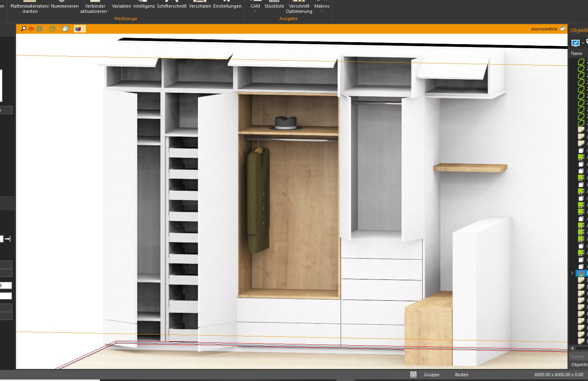Click the Name column header in object list
Viewport: 588px width, 381px height.
(576, 53)
